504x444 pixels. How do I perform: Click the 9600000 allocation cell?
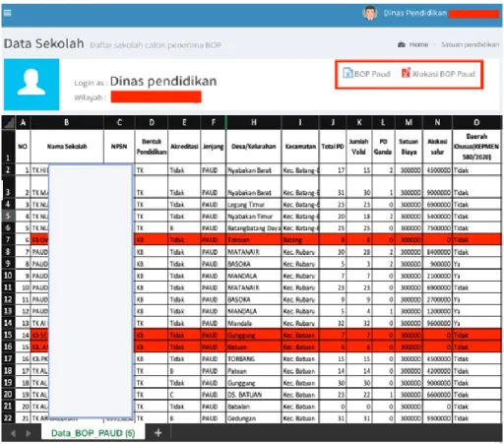437,323
